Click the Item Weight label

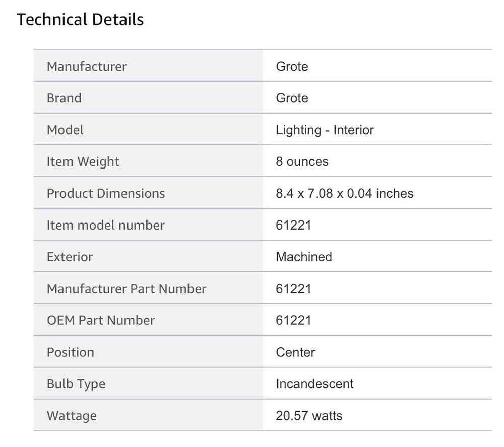click(83, 161)
